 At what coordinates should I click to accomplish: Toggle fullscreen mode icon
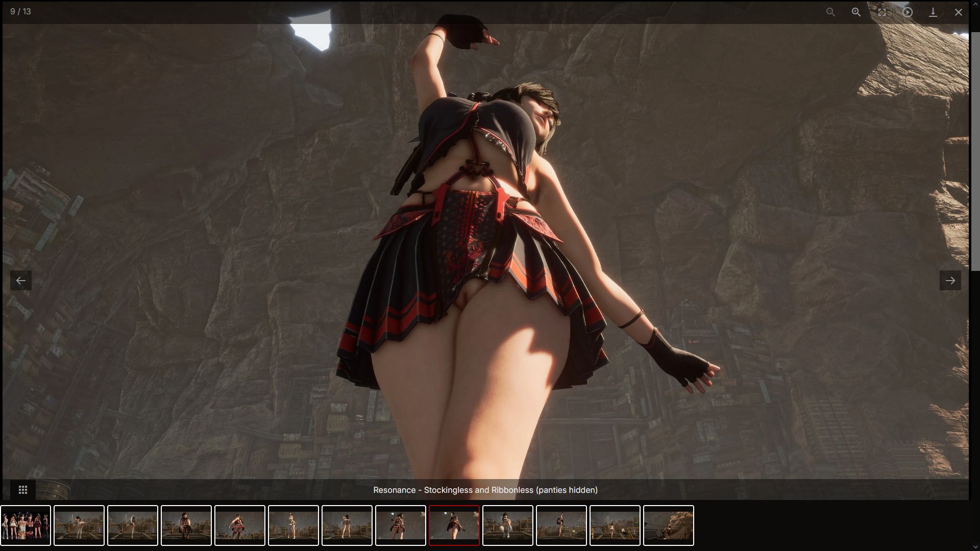[882, 12]
